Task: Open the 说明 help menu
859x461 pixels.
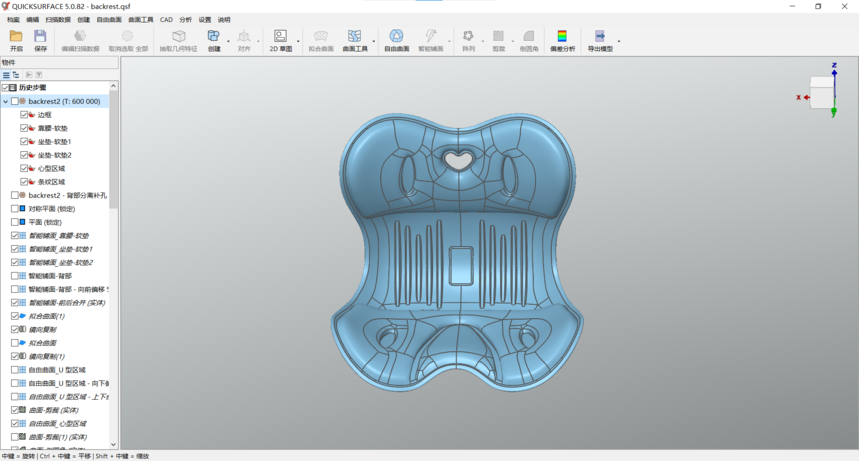Action: tap(224, 20)
